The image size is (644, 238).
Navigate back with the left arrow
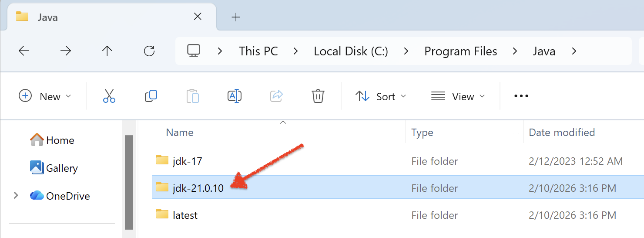coord(24,51)
